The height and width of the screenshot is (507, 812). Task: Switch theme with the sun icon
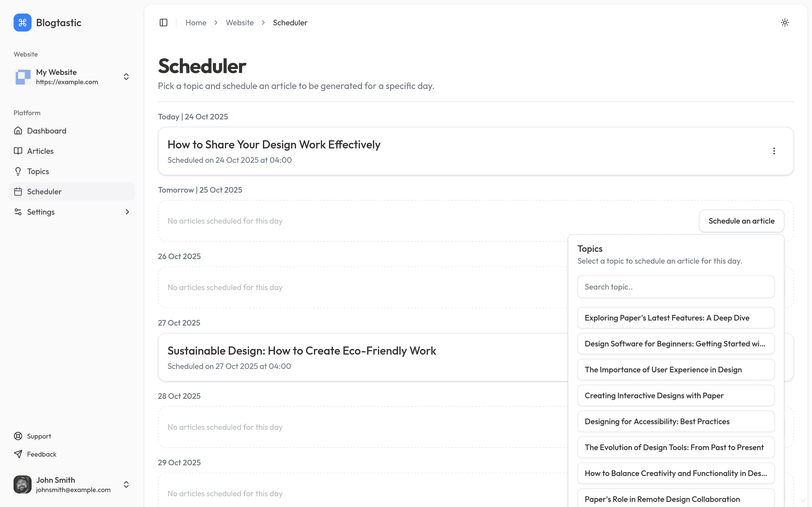(785, 23)
